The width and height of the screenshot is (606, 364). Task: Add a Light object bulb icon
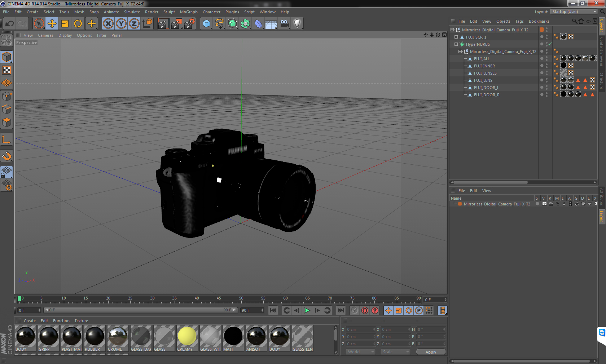coord(297,24)
